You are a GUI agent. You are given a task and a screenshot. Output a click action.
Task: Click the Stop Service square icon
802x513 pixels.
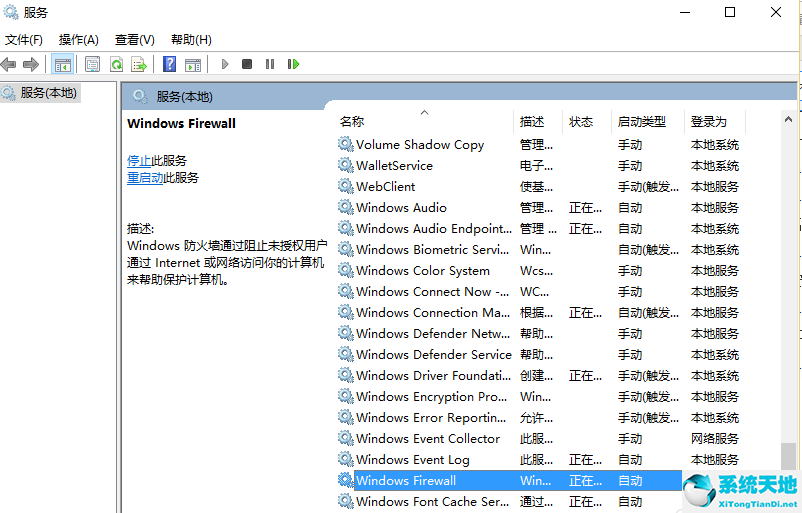coord(247,64)
